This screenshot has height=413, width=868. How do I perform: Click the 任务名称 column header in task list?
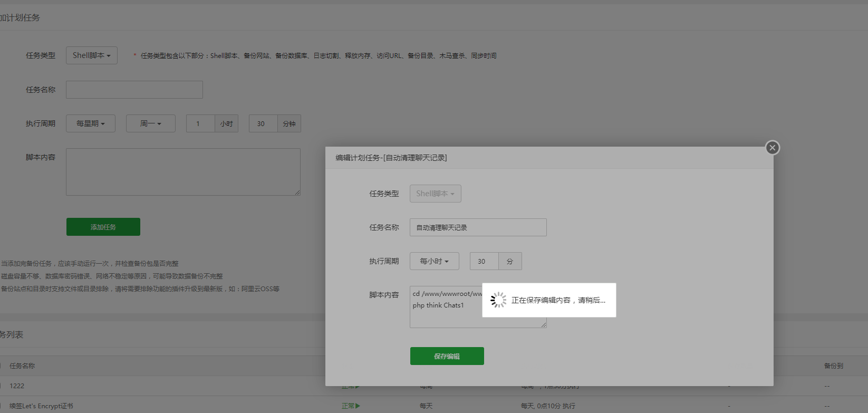pyautogui.click(x=22, y=366)
